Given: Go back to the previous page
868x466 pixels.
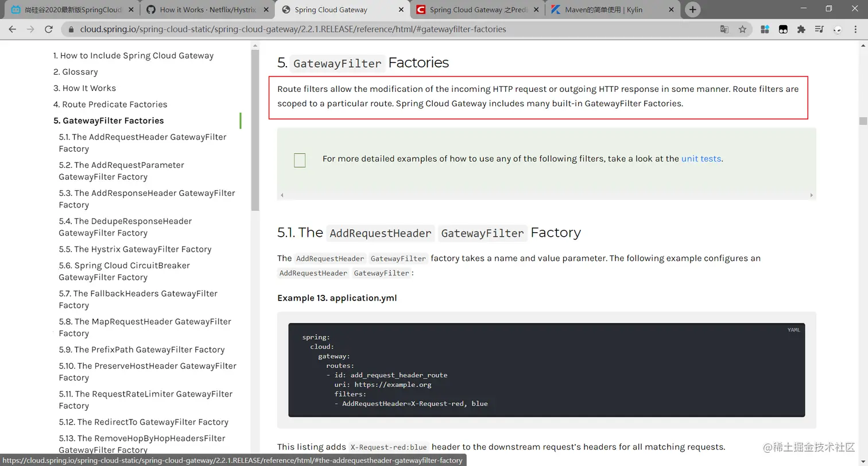Looking at the screenshot, I should [x=13, y=29].
